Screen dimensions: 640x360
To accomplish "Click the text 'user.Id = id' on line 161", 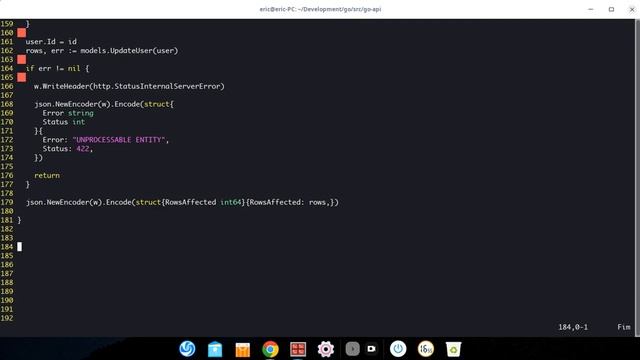I will click(51, 42).
